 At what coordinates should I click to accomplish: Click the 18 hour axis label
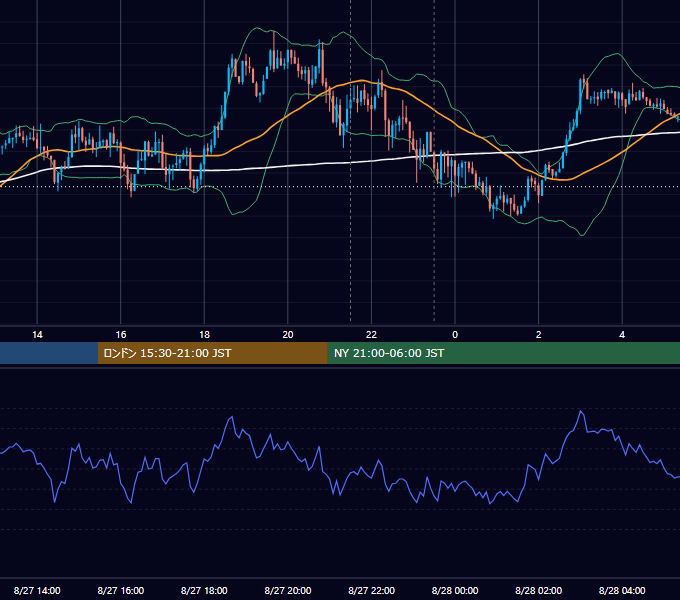(x=204, y=335)
